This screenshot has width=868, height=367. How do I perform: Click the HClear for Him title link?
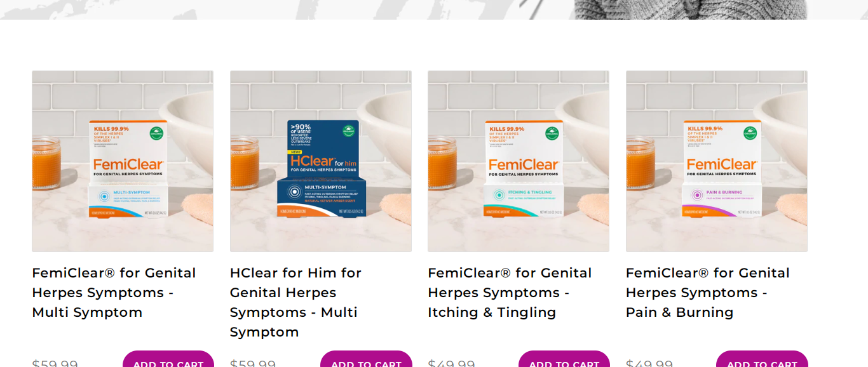(x=296, y=302)
